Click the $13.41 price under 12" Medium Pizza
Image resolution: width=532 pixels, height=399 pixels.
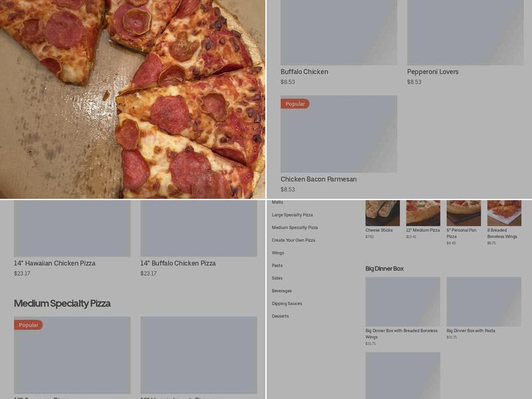coord(411,237)
